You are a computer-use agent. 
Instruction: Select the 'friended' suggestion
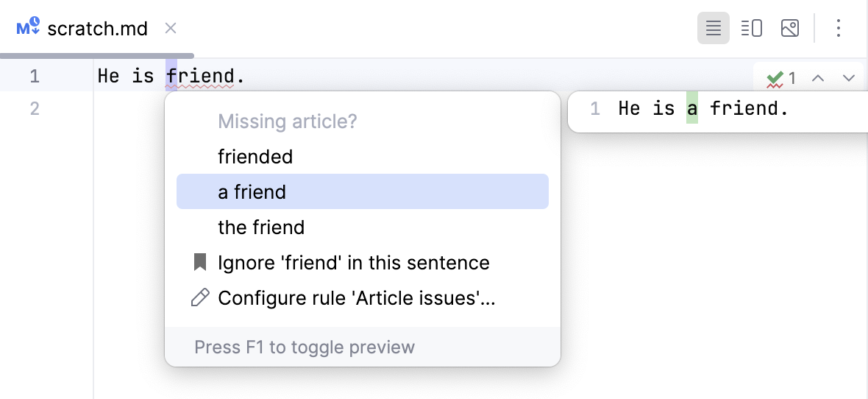point(255,157)
